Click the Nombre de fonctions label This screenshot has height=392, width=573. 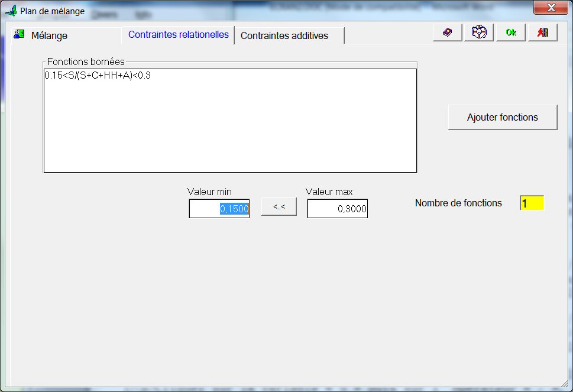click(x=458, y=203)
